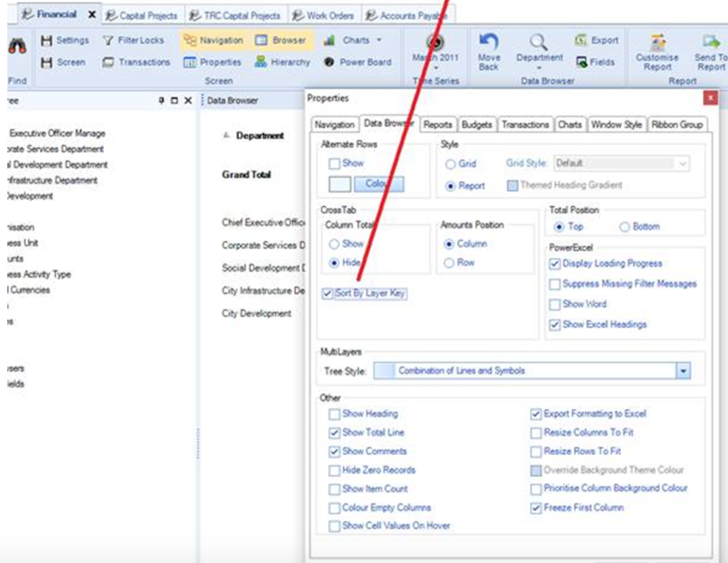Open the Window Style tab
Viewport: 728px width, 563px height.
pyautogui.click(x=616, y=125)
